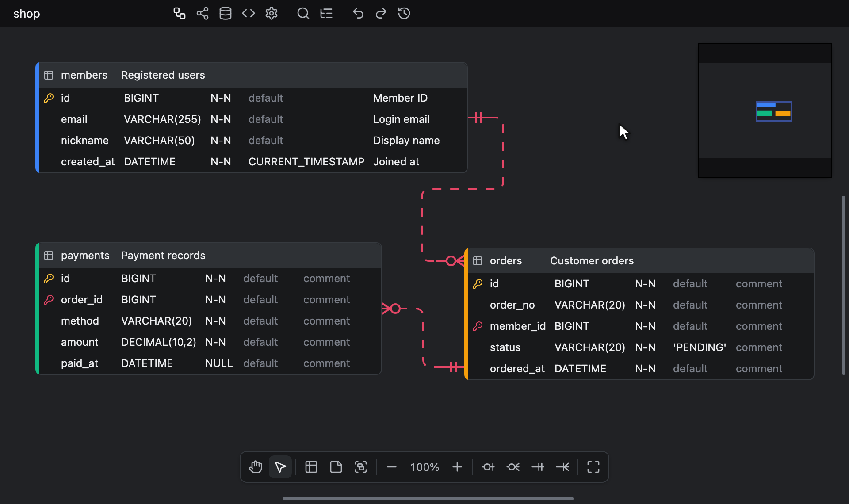Click the zoom out minus button
This screenshot has width=849, height=504.
[x=392, y=467]
